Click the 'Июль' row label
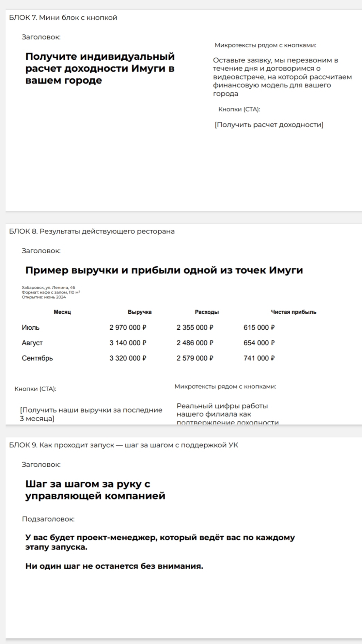The height and width of the screenshot is (644, 362). (31, 328)
